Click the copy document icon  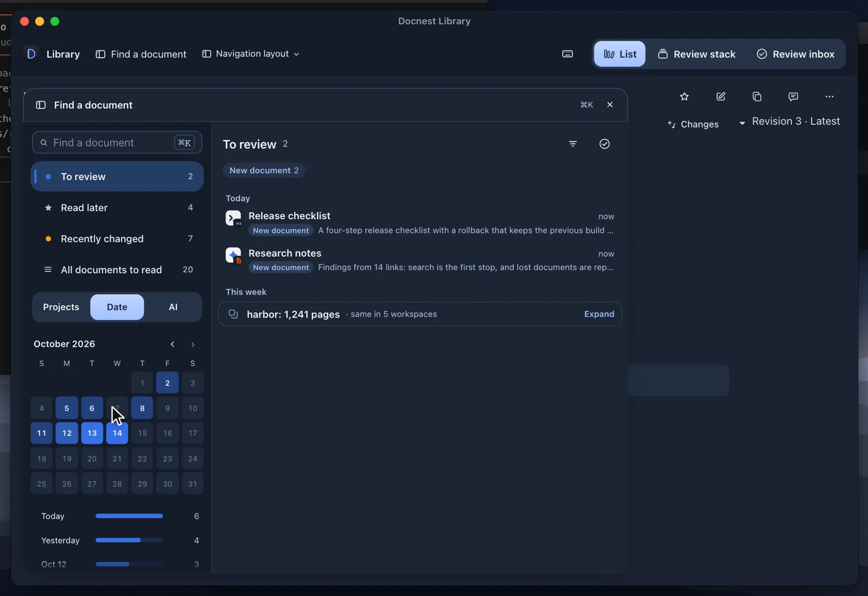coord(757,97)
